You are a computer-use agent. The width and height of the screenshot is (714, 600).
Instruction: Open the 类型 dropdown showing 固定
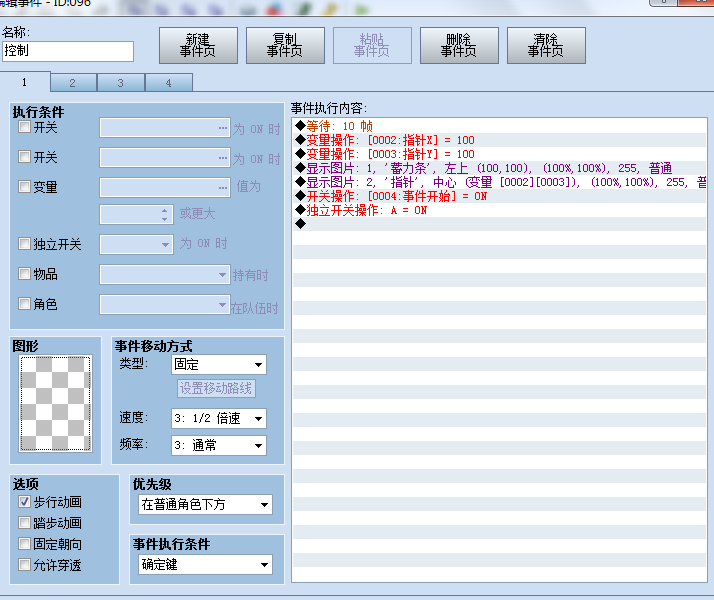pyautogui.click(x=219, y=365)
